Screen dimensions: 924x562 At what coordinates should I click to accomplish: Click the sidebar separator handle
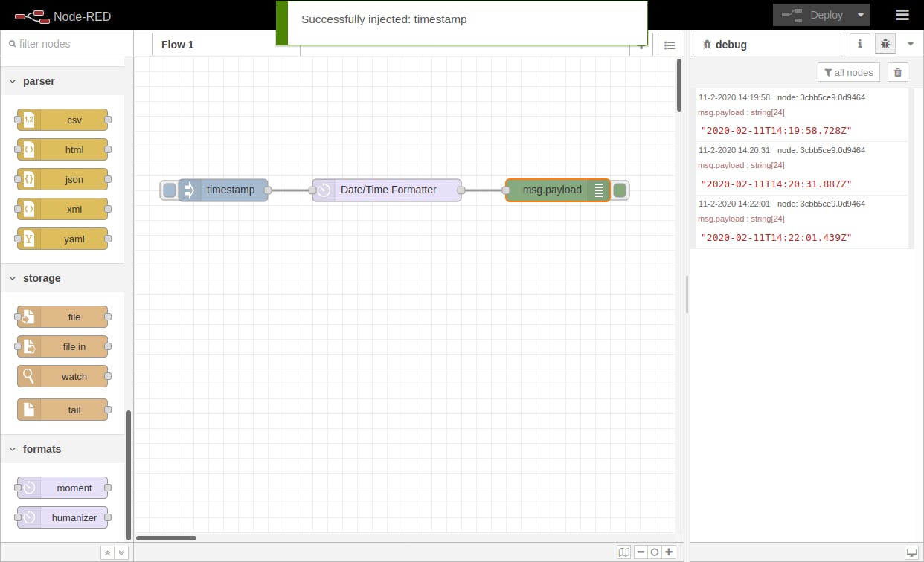coord(687,294)
